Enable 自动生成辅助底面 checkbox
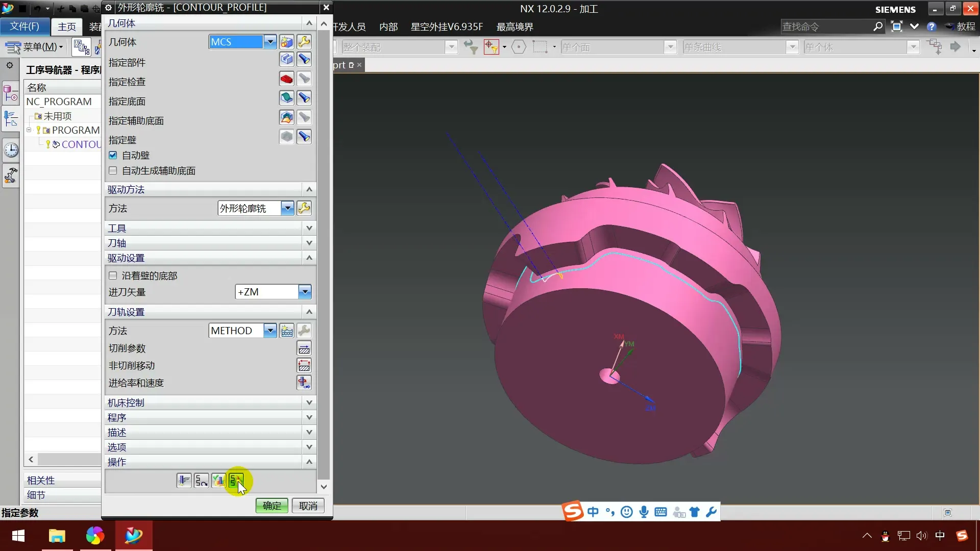The height and width of the screenshot is (551, 980). point(113,170)
